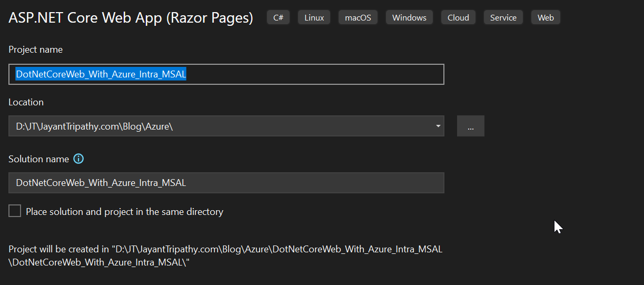
Task: Click the Solution name label
Action: (39, 159)
